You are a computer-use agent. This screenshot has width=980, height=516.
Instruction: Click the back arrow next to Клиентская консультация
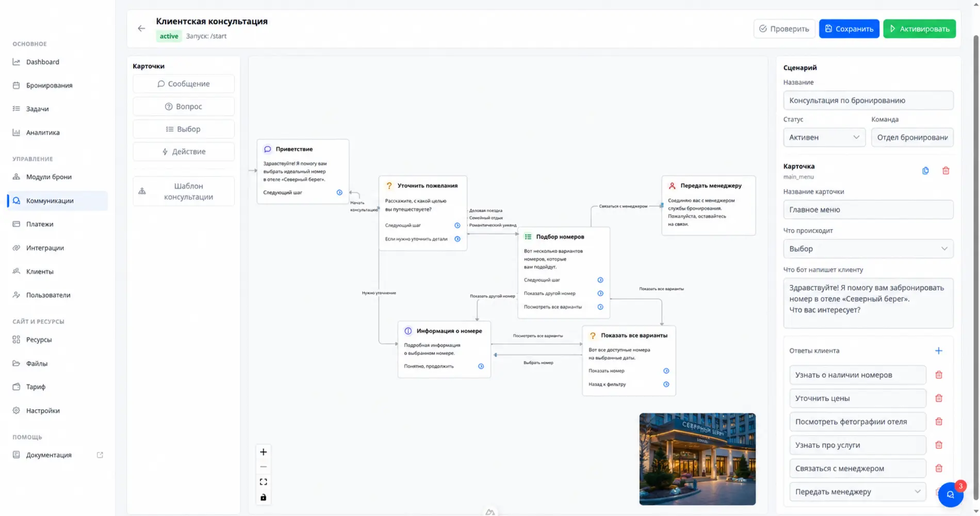point(141,28)
